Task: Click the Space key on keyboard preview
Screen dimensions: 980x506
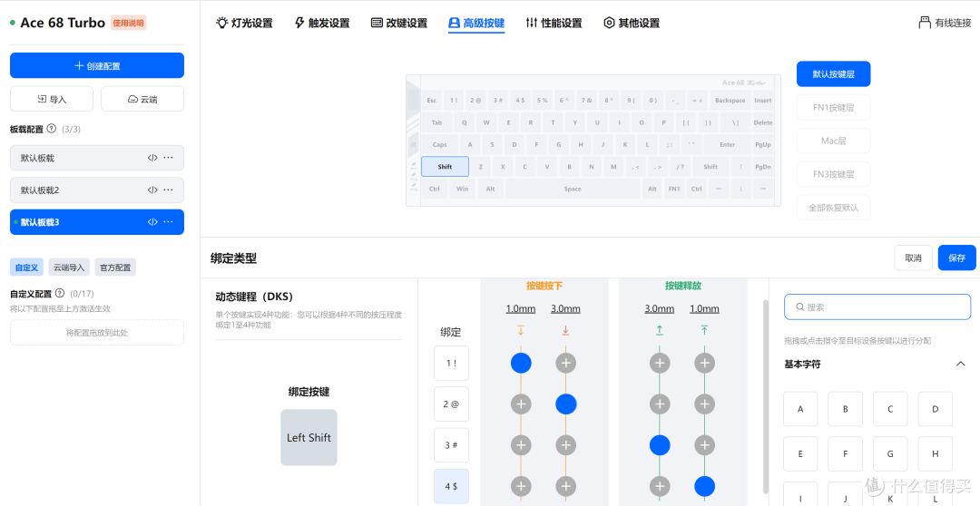Action: pyautogui.click(x=573, y=189)
